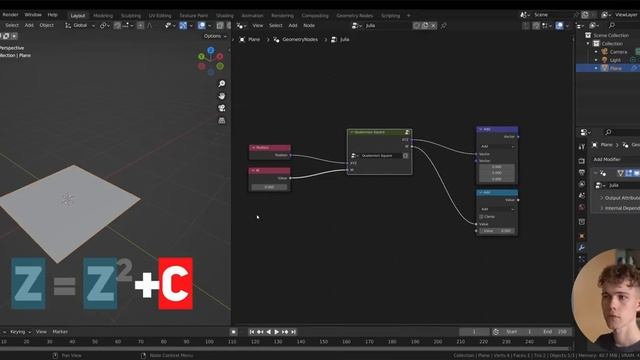This screenshot has height=360, width=640.
Task: Open the Modifier properties wrench tab
Action: point(582,248)
